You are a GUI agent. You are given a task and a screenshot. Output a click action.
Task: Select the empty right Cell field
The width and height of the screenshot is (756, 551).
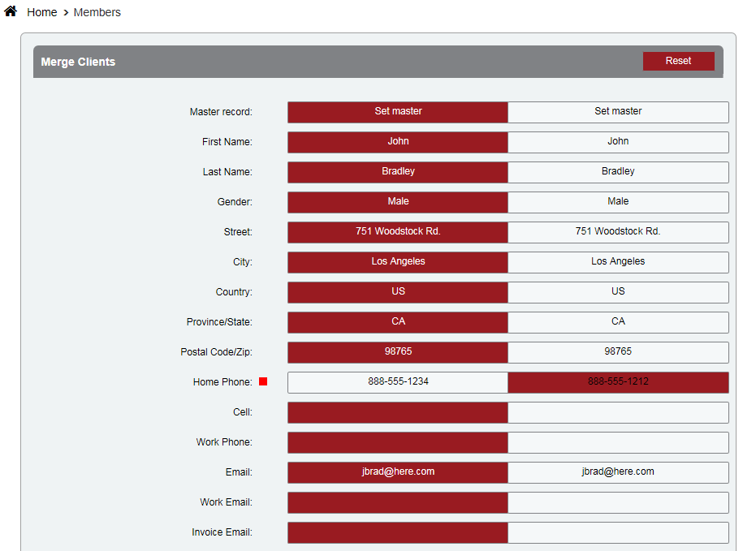[618, 412]
